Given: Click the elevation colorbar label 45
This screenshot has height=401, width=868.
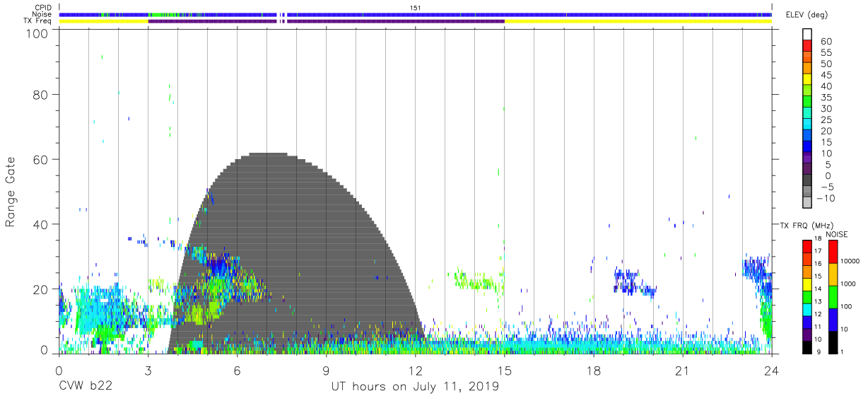Looking at the screenshot, I should [826, 75].
